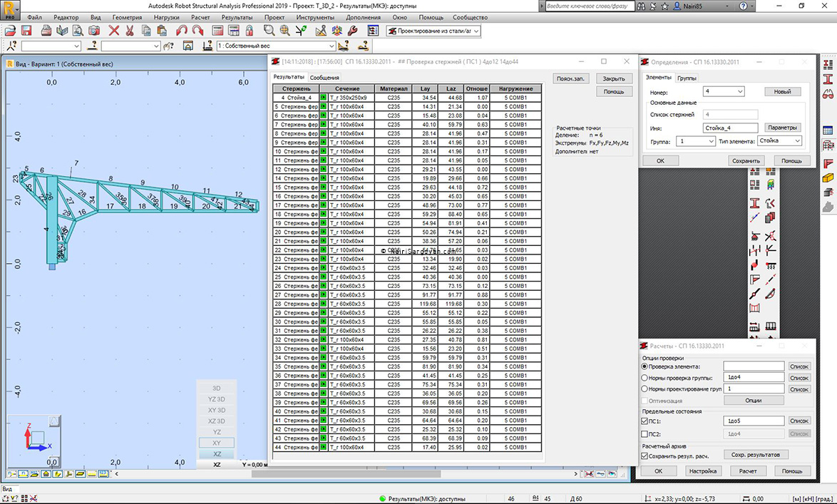Open the 'Группа' dropdown in Определения

click(x=711, y=141)
